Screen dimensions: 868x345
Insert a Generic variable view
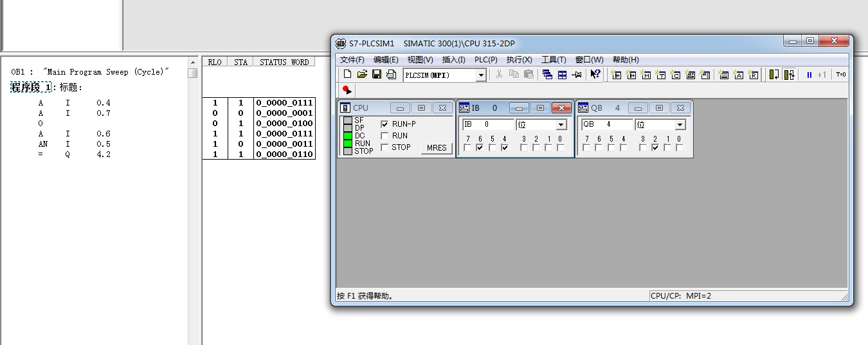(690, 75)
